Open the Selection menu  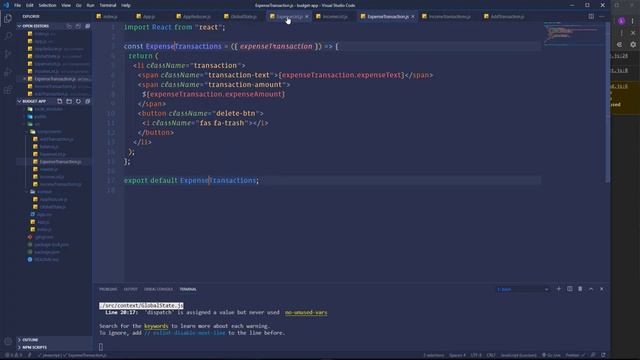[47, 5]
